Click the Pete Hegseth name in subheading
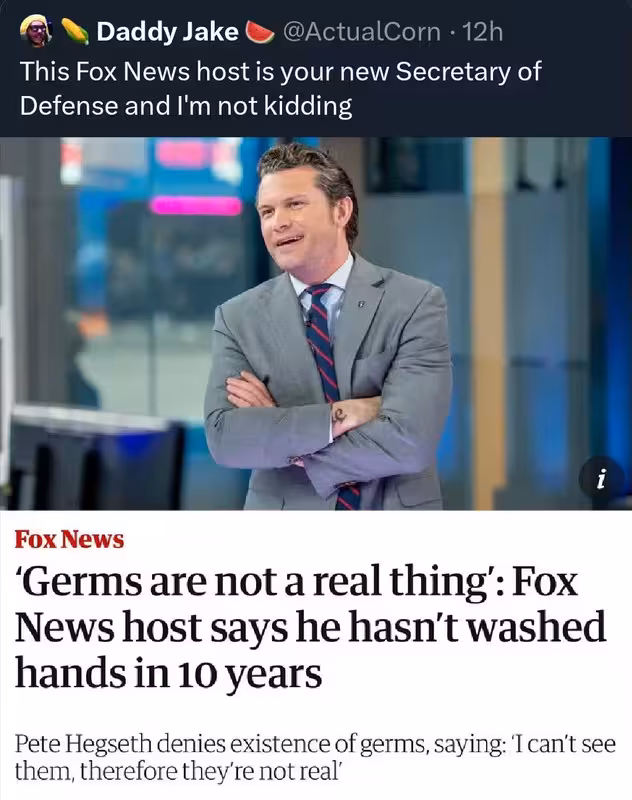This screenshot has width=632, height=800. click(x=83, y=744)
